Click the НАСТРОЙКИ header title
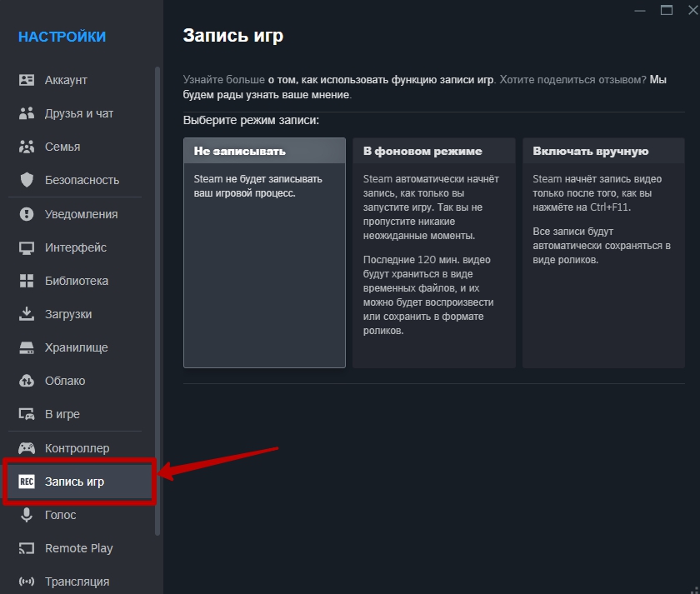Image resolution: width=700 pixels, height=594 pixels. click(62, 37)
